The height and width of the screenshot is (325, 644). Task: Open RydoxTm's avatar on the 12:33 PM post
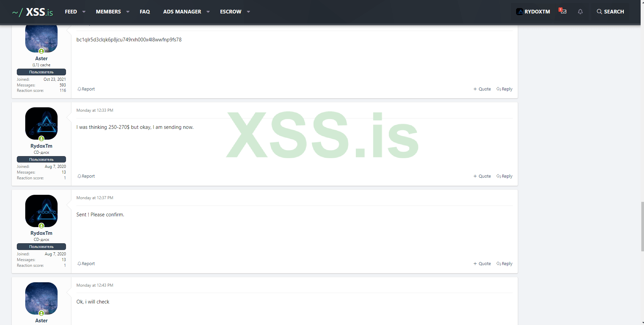pos(41,123)
